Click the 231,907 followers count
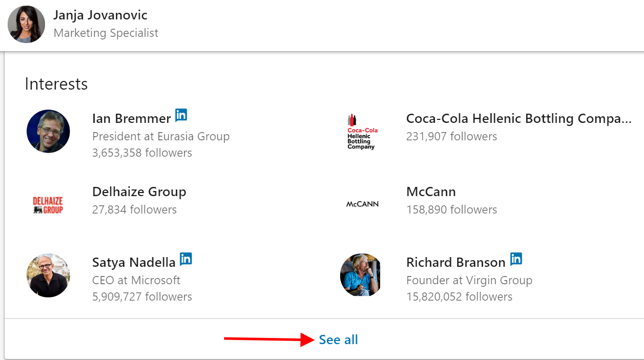 (x=452, y=136)
